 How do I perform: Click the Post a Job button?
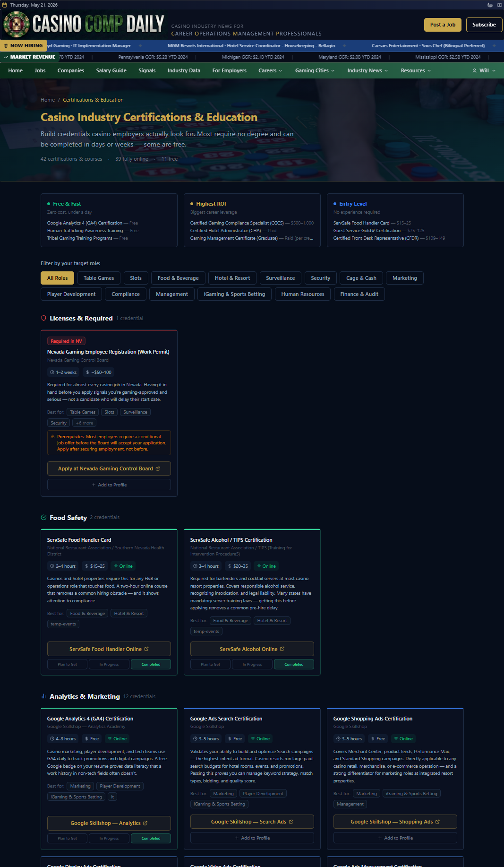(443, 25)
